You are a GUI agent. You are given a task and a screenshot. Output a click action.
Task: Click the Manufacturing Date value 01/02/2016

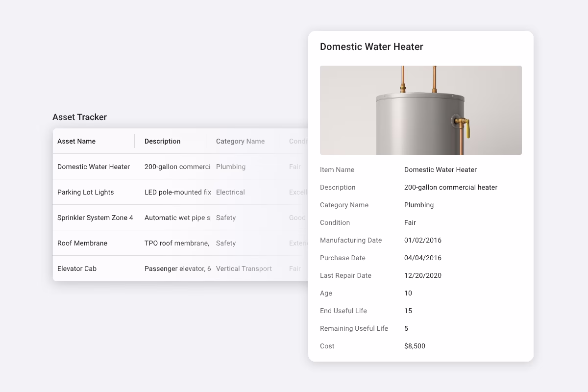point(422,240)
